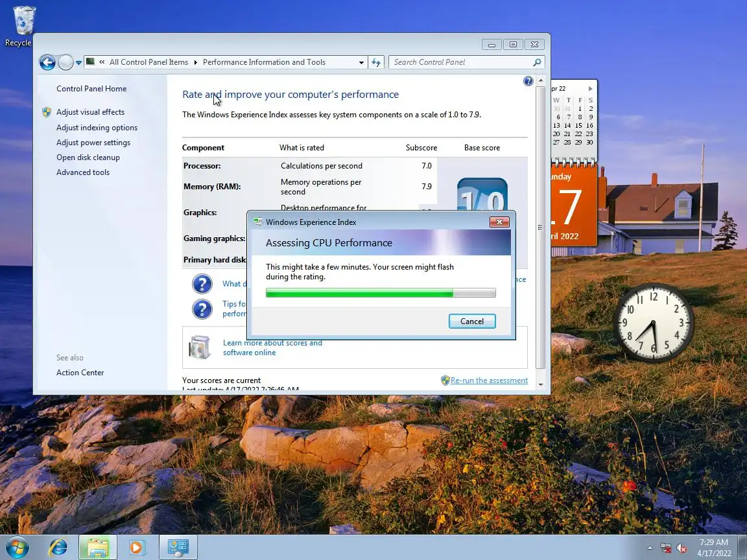Click the Subscore column header
This screenshot has height=560, width=747.
421,148
